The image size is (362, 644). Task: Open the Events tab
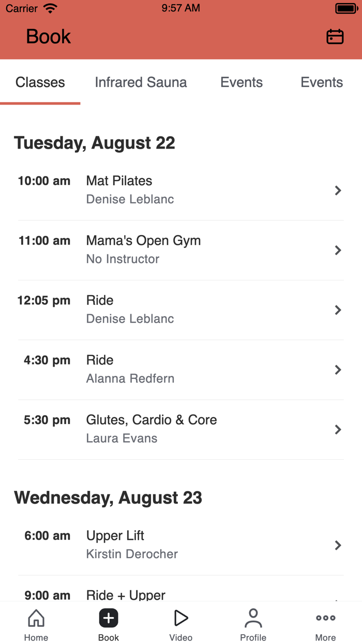(242, 82)
